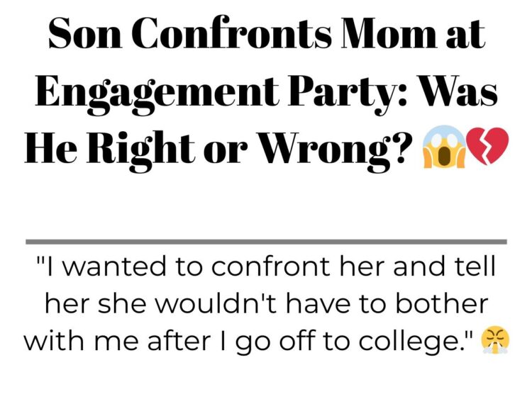
Task: Click the phrase "with me after" in quote
Action: tap(117, 341)
